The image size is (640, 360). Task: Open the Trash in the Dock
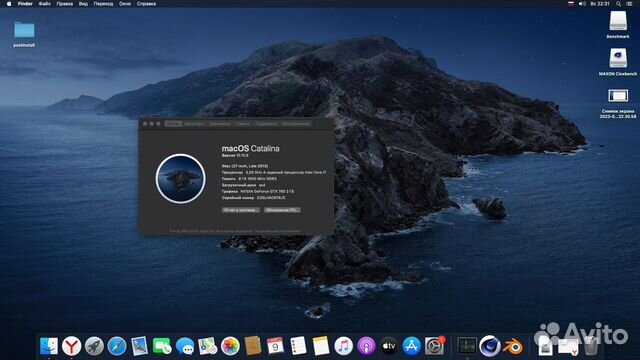click(591, 346)
